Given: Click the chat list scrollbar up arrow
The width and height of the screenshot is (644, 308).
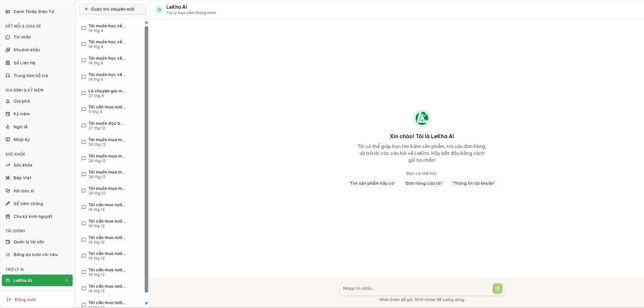Looking at the screenshot, I should coord(146,23).
